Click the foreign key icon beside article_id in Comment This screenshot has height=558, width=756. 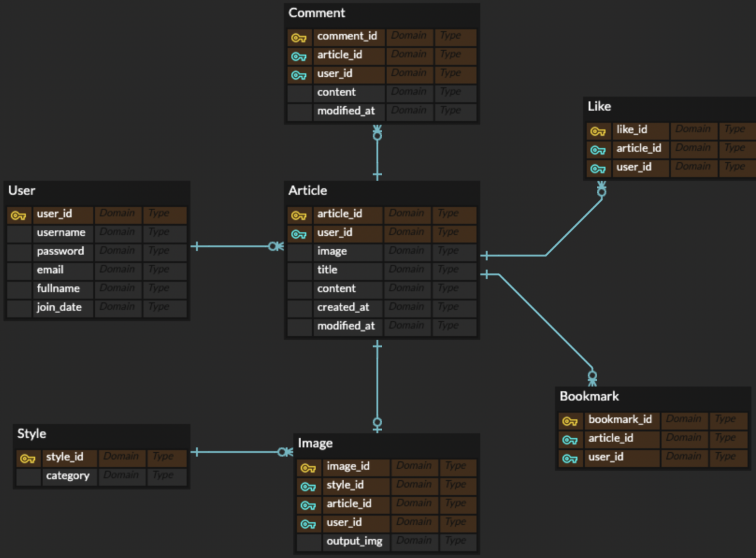coord(300,57)
